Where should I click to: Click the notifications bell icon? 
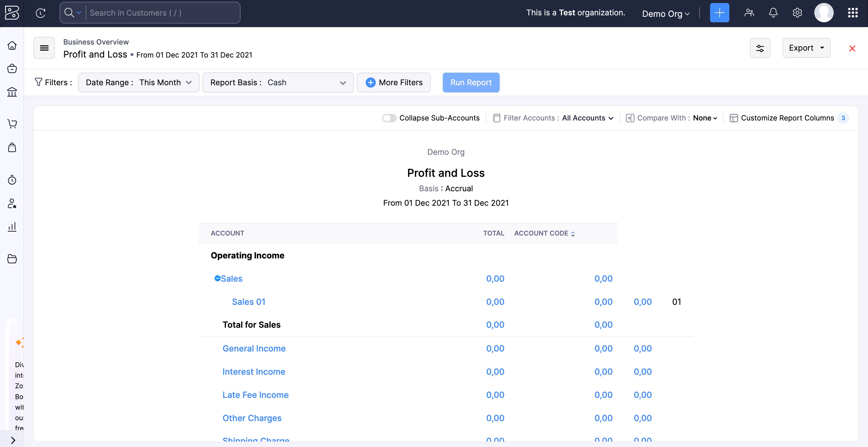[773, 13]
